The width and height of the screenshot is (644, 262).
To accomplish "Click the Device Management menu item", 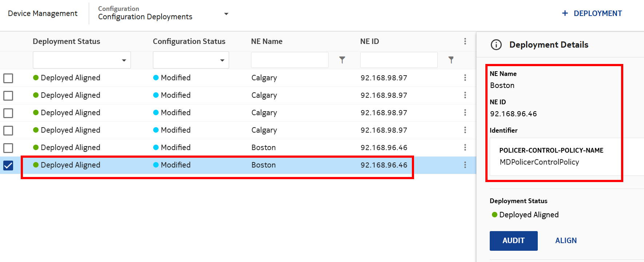I will pos(43,13).
